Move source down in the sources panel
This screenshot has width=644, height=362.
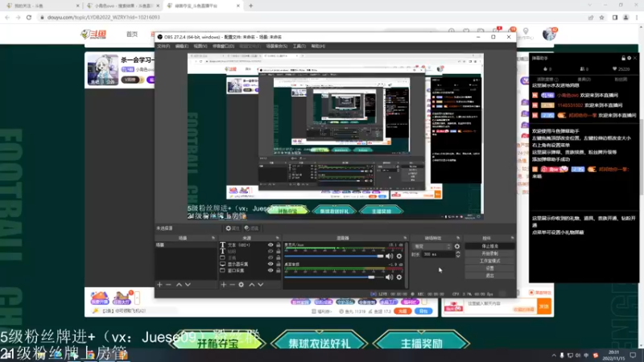260,285
